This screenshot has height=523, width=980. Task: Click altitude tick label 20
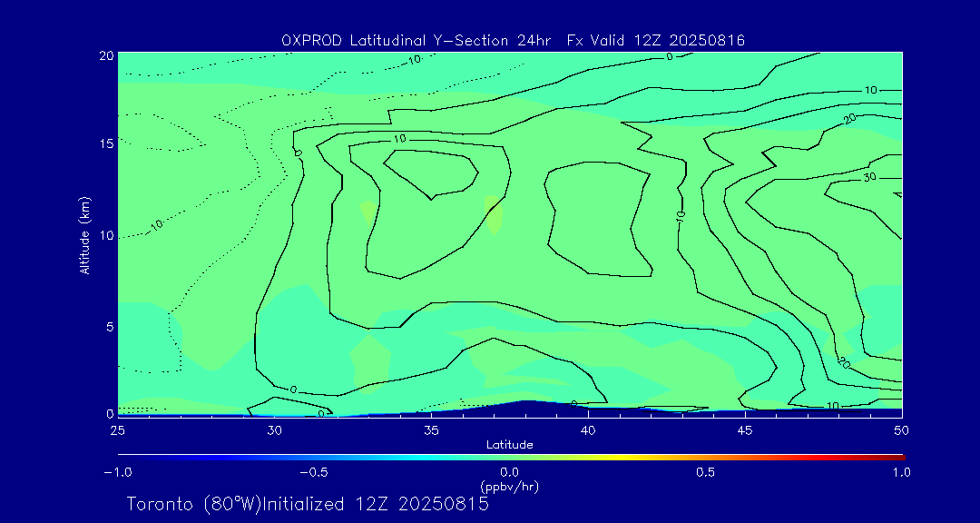pos(104,54)
